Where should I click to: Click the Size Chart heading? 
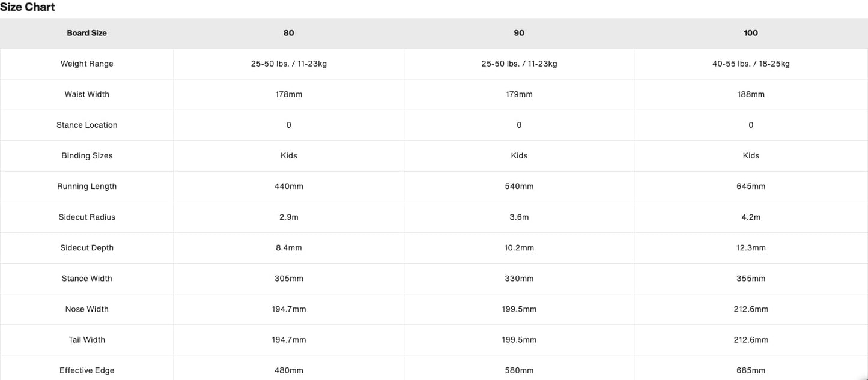pyautogui.click(x=28, y=7)
